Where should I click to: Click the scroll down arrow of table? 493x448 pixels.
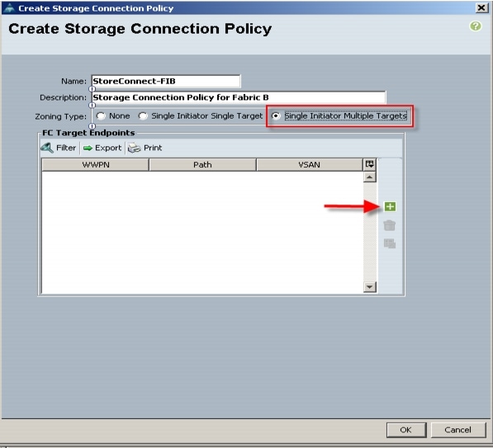pyautogui.click(x=369, y=287)
